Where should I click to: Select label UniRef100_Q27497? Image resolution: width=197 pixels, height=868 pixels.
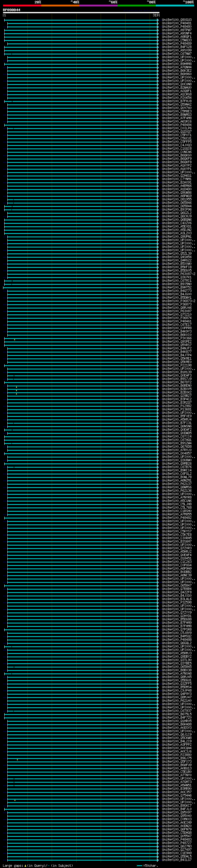(x=177, y=850)
